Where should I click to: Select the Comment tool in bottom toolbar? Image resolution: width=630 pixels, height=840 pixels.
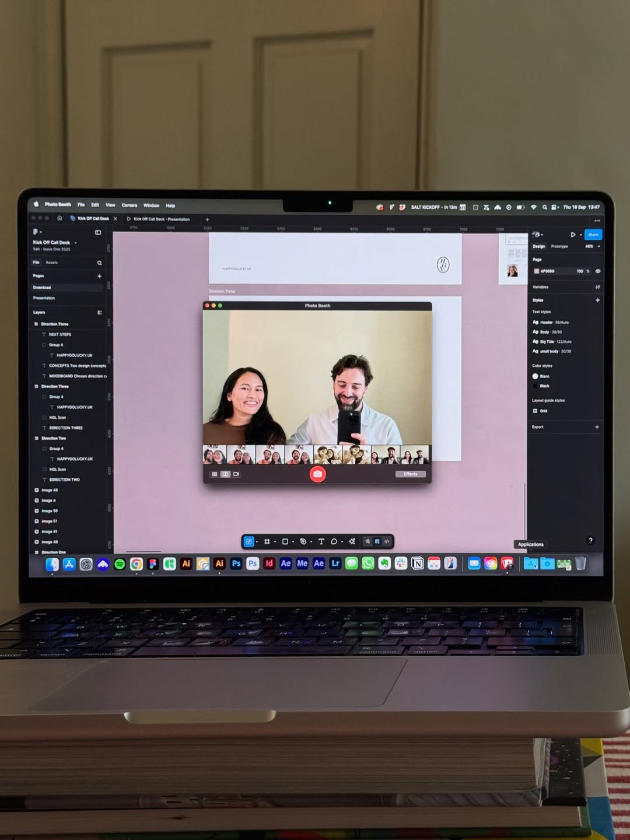(x=334, y=542)
